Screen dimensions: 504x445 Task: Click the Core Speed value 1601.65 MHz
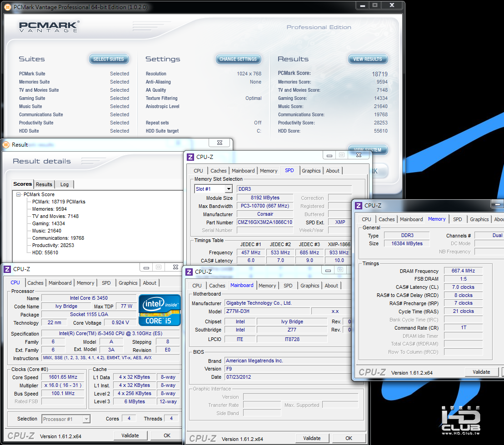(63, 377)
